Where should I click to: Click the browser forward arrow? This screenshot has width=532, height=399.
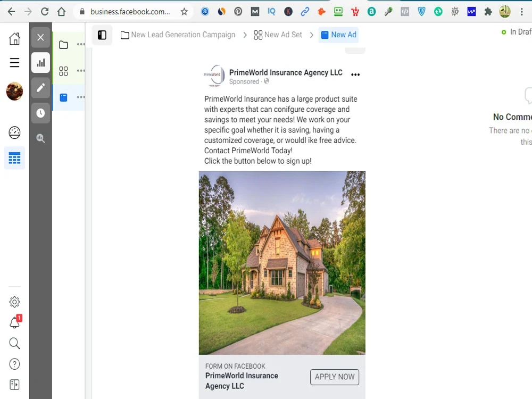[28, 12]
